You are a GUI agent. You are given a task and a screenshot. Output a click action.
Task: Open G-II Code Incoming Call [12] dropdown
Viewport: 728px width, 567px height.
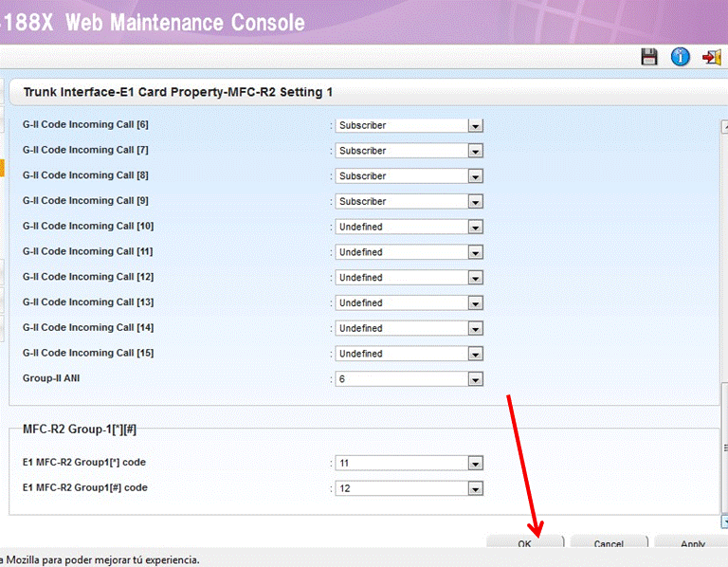click(x=476, y=278)
